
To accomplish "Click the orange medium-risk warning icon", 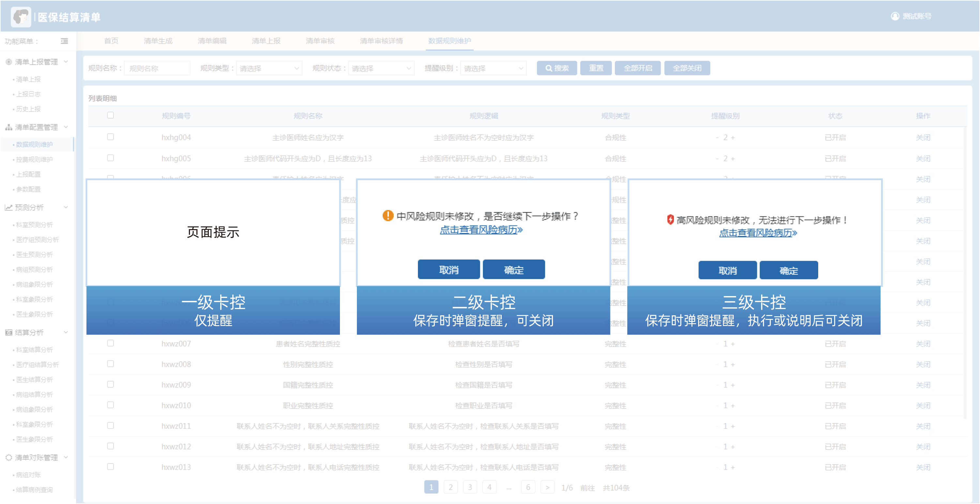I will (388, 216).
